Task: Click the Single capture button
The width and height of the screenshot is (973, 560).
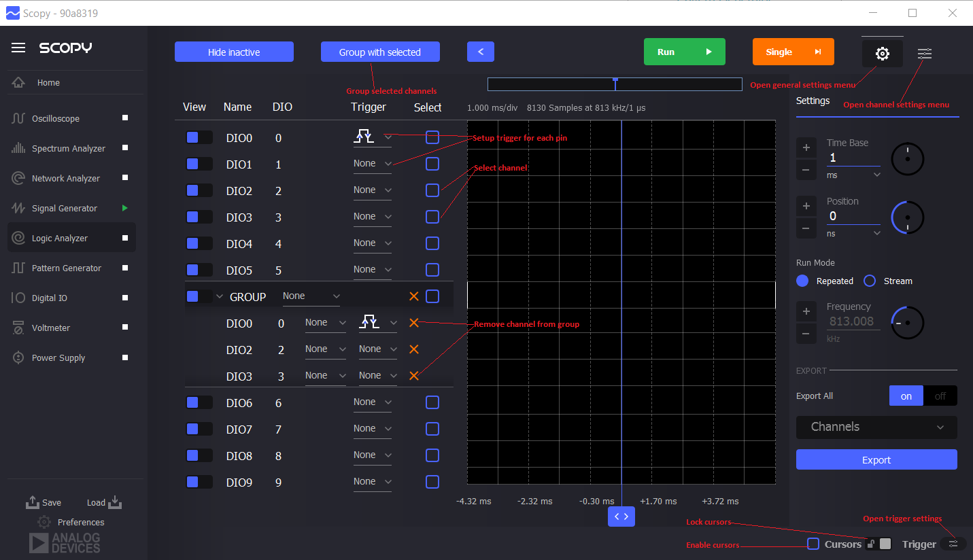Action: tap(793, 52)
